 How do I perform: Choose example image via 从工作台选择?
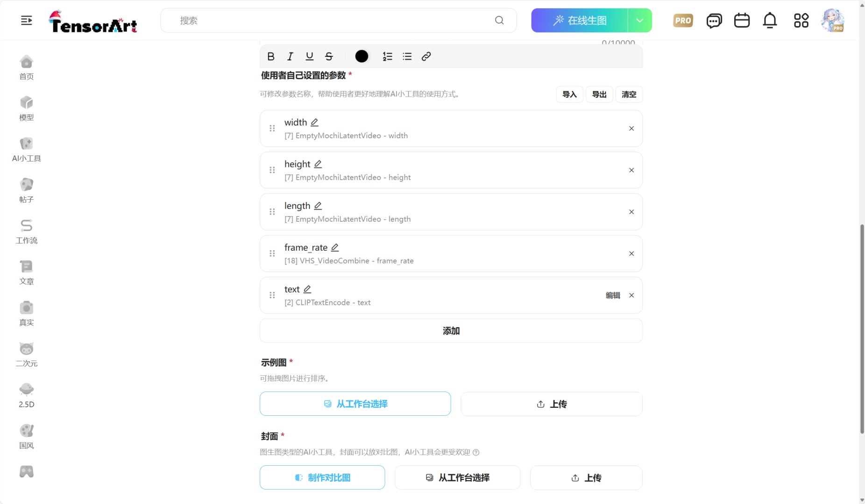tap(355, 404)
